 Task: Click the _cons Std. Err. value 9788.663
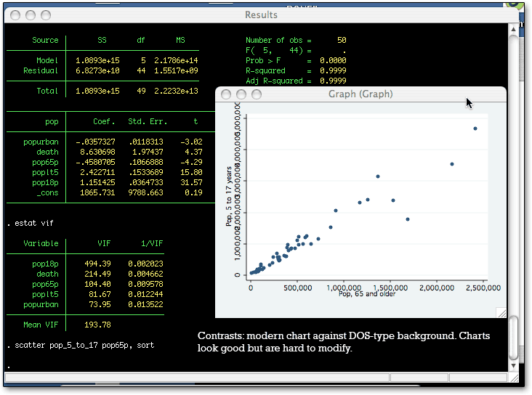(145, 192)
